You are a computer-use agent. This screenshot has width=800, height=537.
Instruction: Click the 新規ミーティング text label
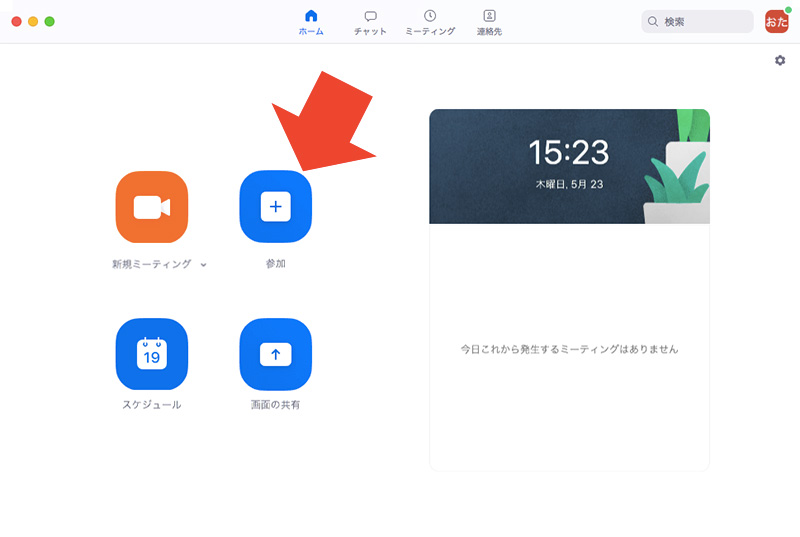(151, 265)
